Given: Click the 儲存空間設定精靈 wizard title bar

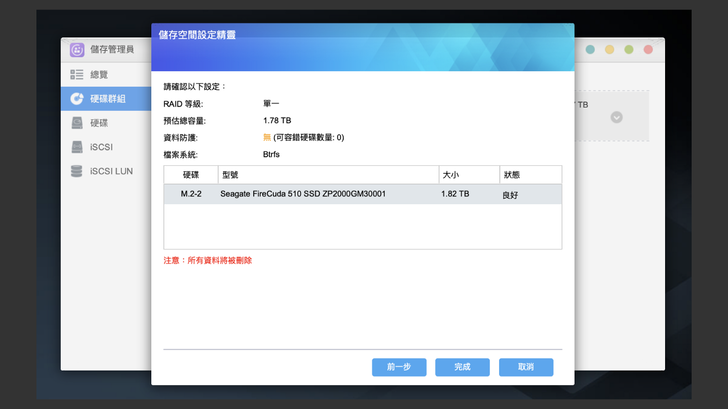Looking at the screenshot, I should (362, 35).
